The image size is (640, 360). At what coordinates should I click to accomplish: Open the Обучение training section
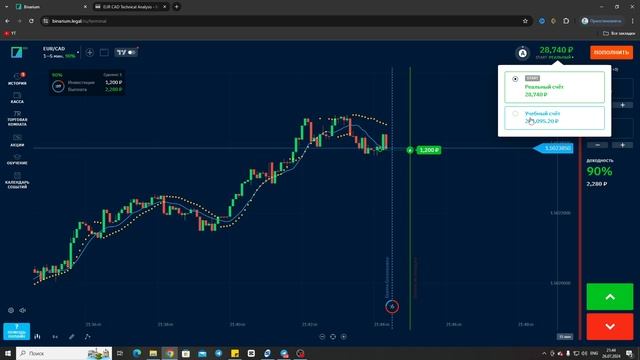click(17, 160)
